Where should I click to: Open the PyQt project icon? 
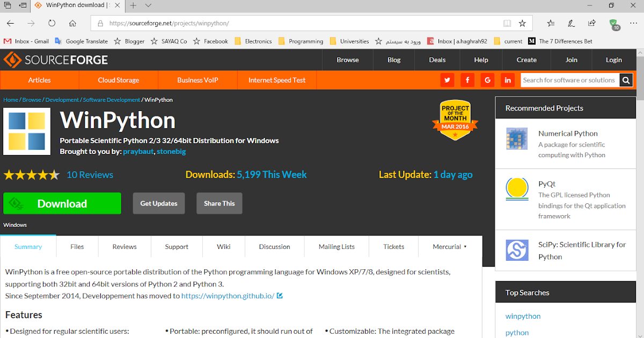[x=517, y=189]
